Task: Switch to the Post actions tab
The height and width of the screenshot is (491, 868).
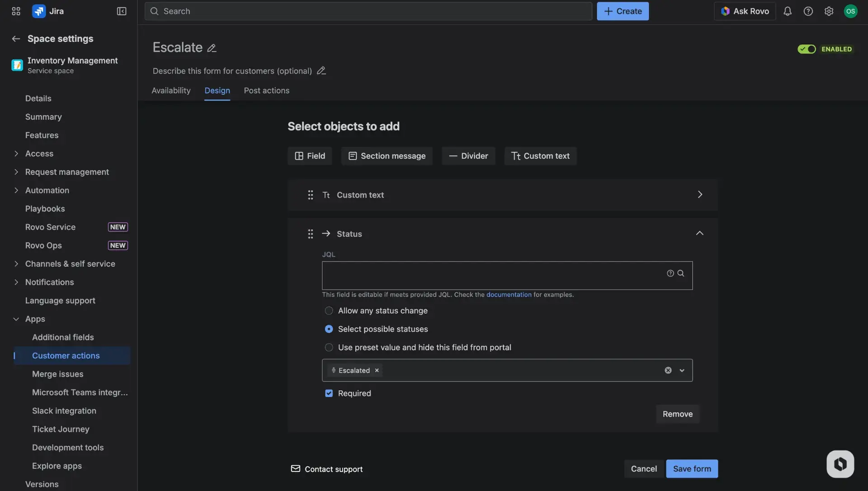Action: tap(266, 90)
